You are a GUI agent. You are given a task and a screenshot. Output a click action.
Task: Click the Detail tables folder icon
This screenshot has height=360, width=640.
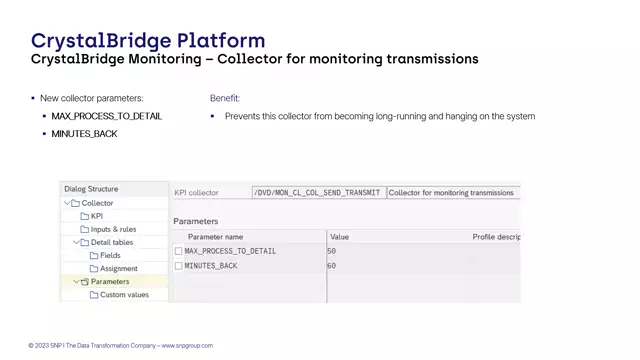tap(84, 242)
